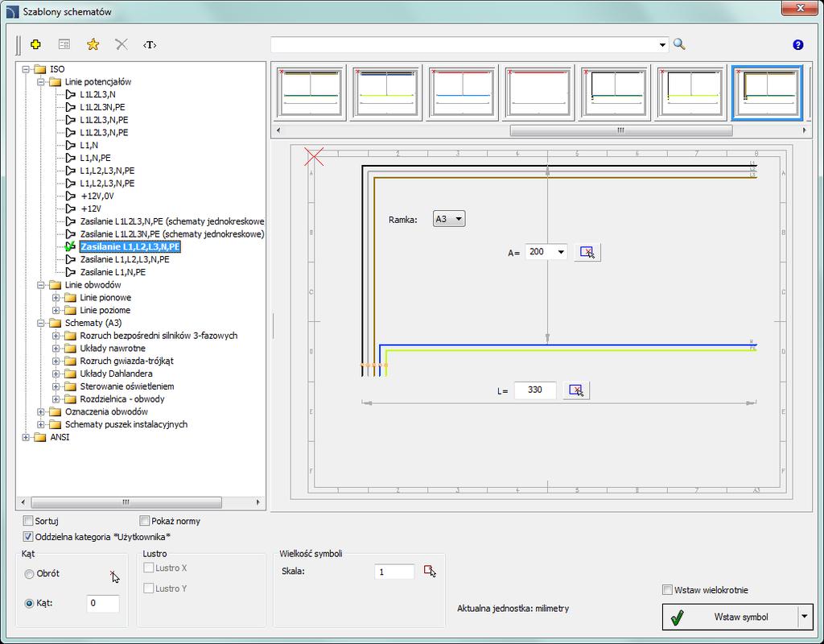Expand the ANSI tree node

[26, 437]
